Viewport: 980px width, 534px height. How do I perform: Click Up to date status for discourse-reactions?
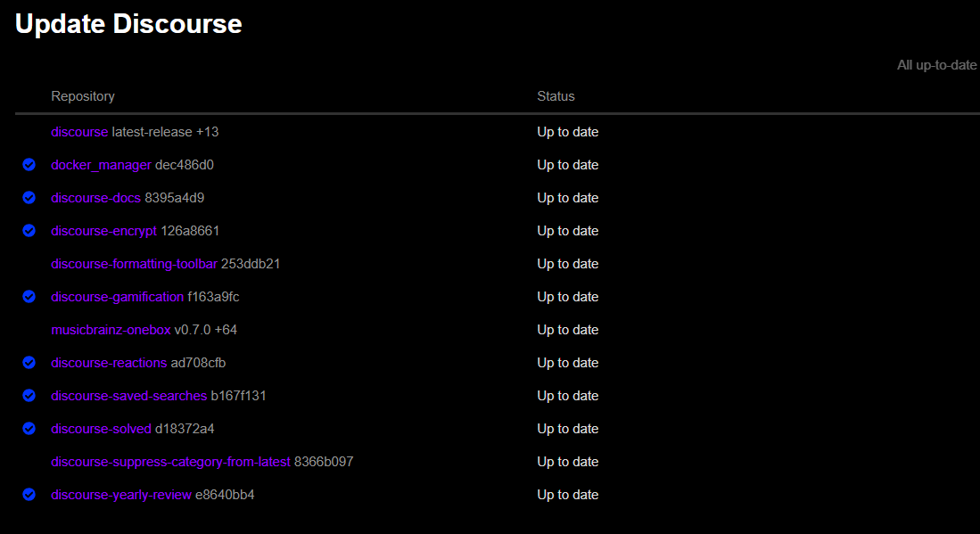click(567, 363)
